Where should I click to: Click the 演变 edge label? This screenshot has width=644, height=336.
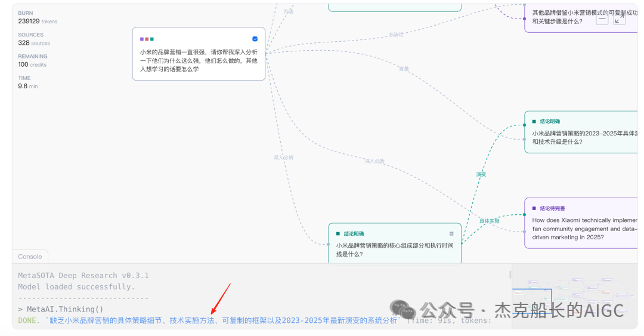[x=481, y=174]
